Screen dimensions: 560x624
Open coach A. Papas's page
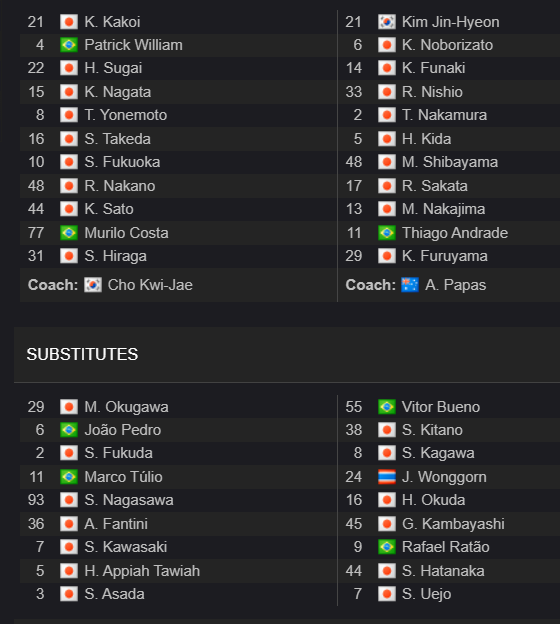click(x=455, y=285)
